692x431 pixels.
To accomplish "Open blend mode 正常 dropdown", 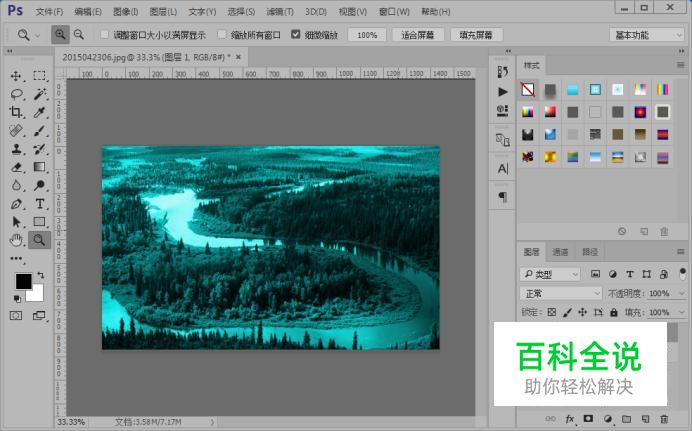I will pyautogui.click(x=560, y=293).
